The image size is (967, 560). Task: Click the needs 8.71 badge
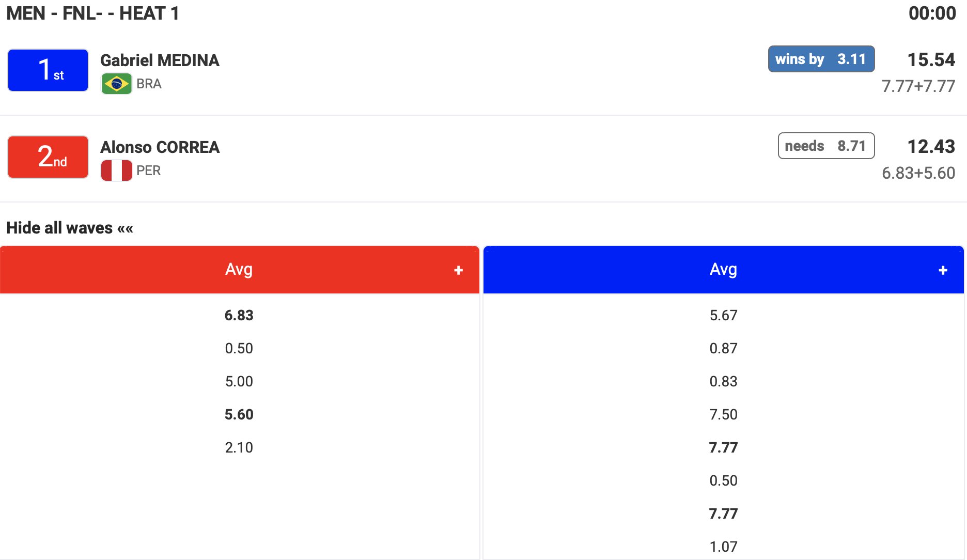coord(825,146)
